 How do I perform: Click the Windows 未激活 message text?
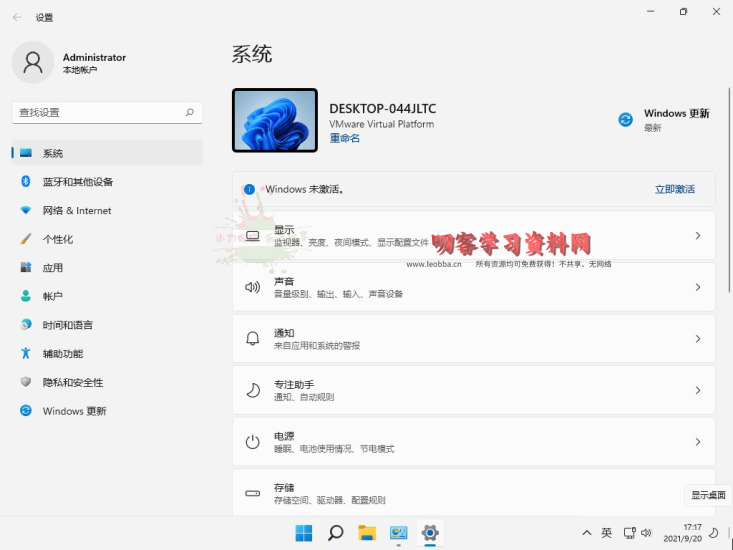305,189
